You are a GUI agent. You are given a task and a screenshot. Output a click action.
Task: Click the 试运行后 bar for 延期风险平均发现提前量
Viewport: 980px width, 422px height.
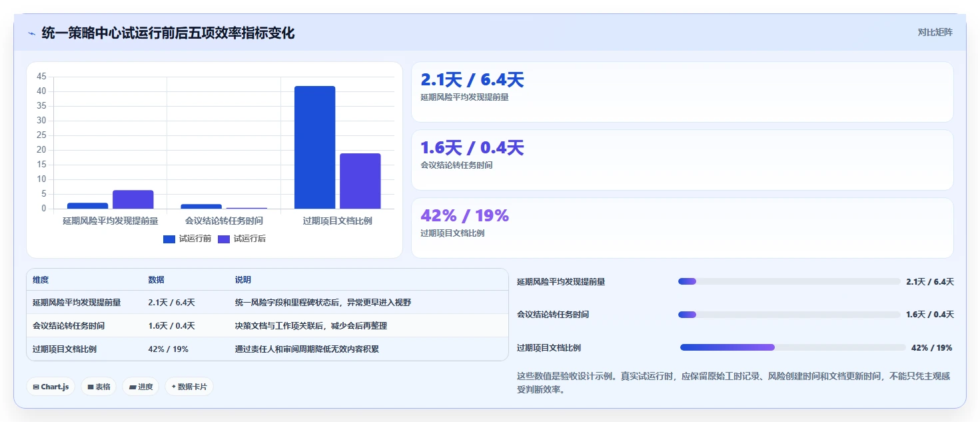click(133, 199)
